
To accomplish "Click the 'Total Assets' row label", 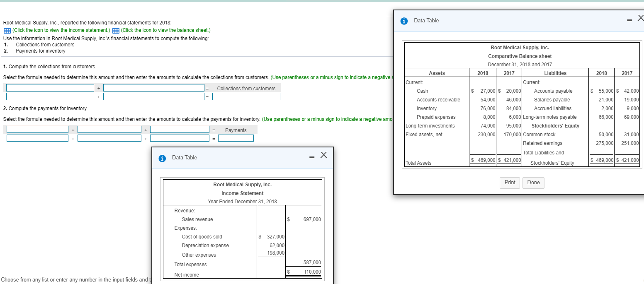I will [x=418, y=163].
